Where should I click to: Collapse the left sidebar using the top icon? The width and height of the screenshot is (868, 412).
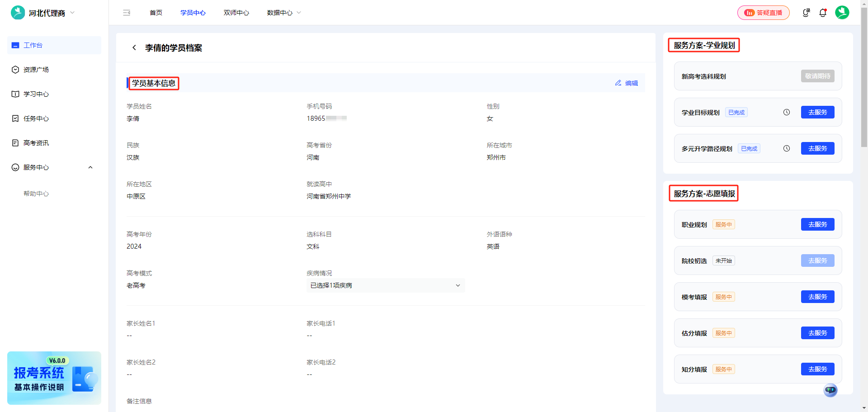[x=127, y=12]
